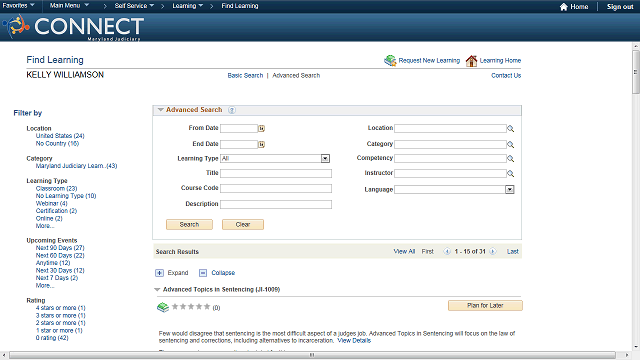Go to next results page arrow
Screen dimensions: 640x360
pyautogui.click(x=493, y=251)
